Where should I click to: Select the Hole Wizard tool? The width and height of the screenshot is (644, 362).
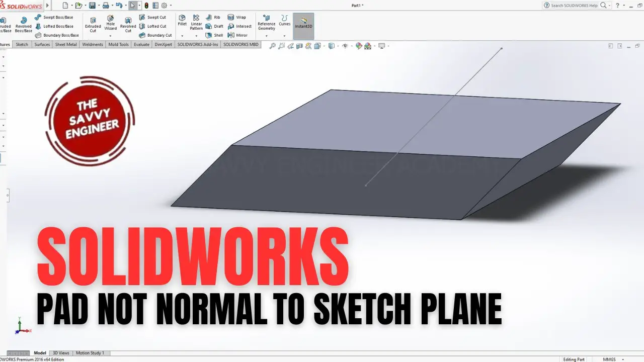click(x=111, y=22)
